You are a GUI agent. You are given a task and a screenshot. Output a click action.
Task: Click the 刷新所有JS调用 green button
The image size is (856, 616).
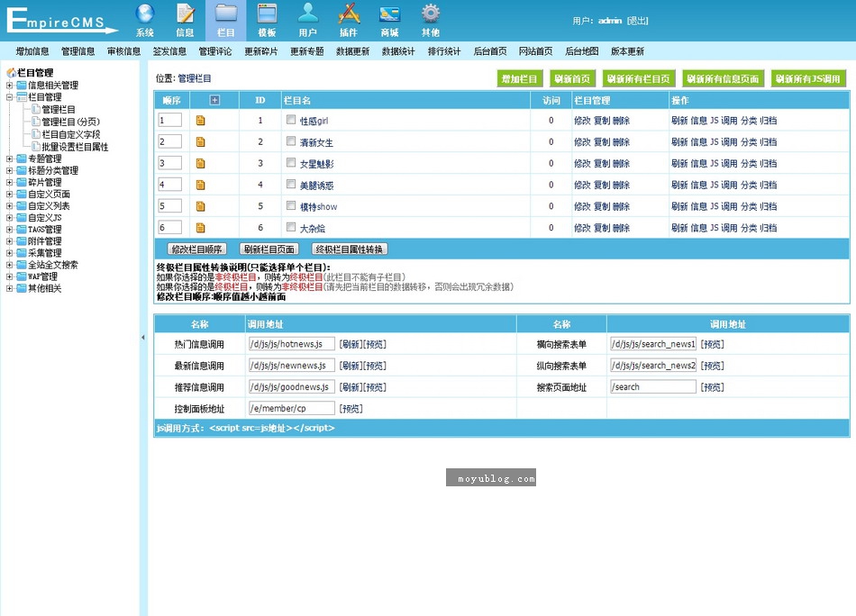point(808,78)
